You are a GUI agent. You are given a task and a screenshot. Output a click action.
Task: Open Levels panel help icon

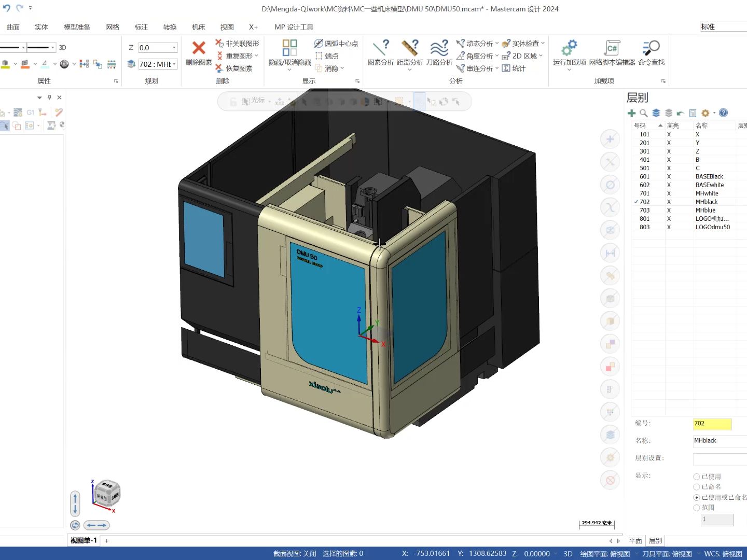point(724,113)
